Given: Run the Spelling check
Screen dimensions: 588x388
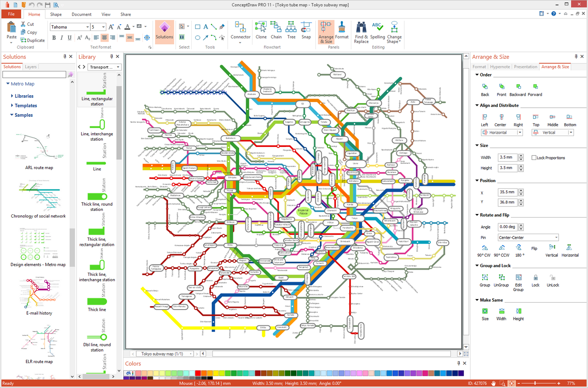Looking at the screenshot, I should tap(377, 31).
